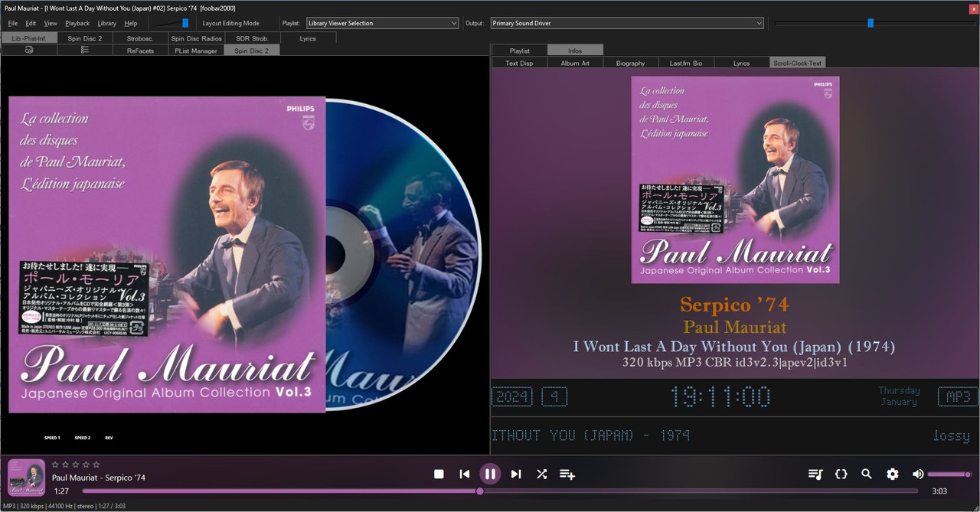Adjust the small toolbar slider near Help
This screenshot has height=512, width=980.
click(174, 23)
